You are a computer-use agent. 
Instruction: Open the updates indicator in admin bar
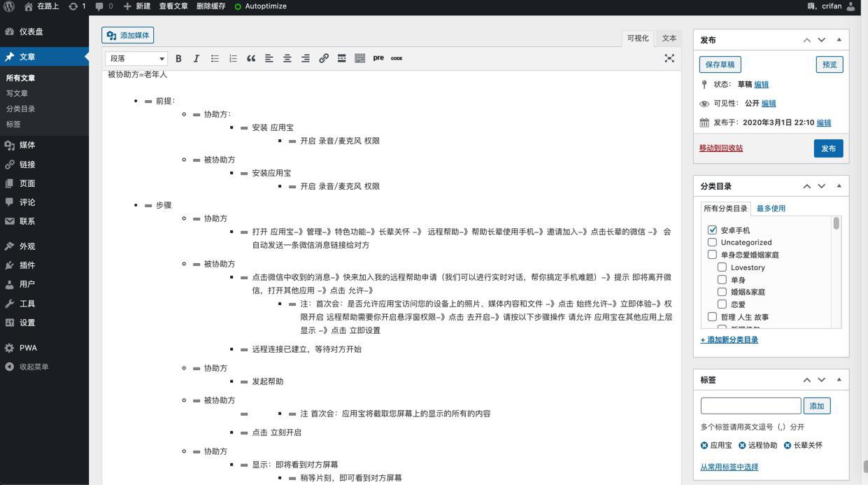click(77, 6)
